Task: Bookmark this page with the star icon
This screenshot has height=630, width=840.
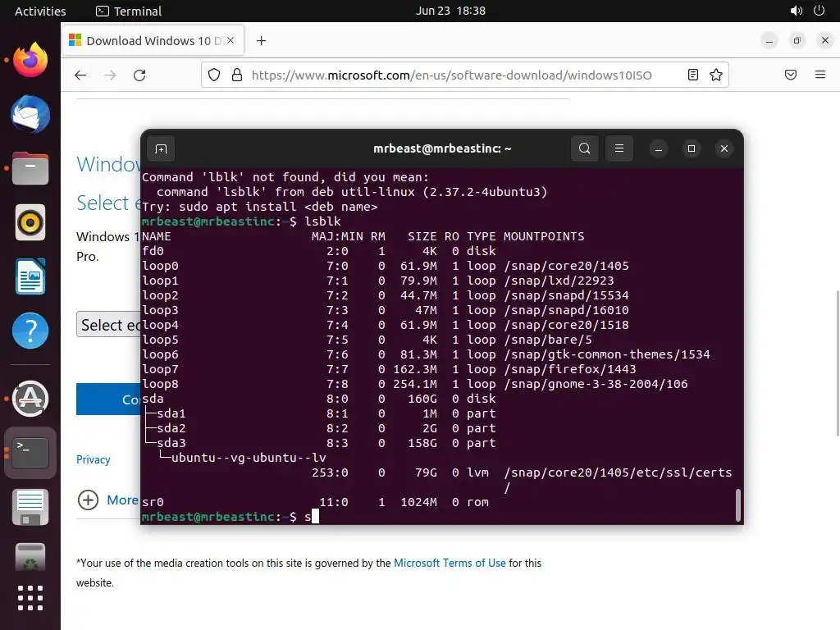Action: (715, 75)
